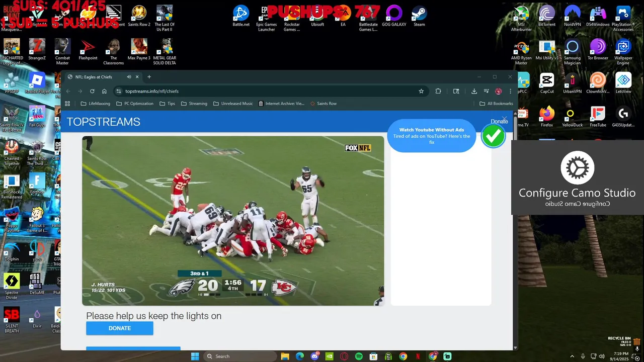Open the browser extensions menu
This screenshot has width=644, height=362.
click(438, 91)
